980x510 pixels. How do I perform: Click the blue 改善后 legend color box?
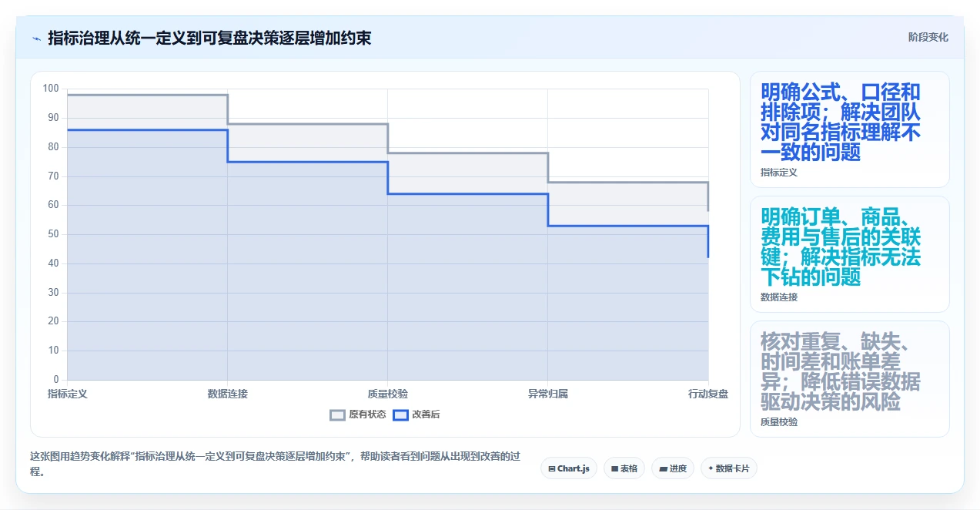[400, 414]
